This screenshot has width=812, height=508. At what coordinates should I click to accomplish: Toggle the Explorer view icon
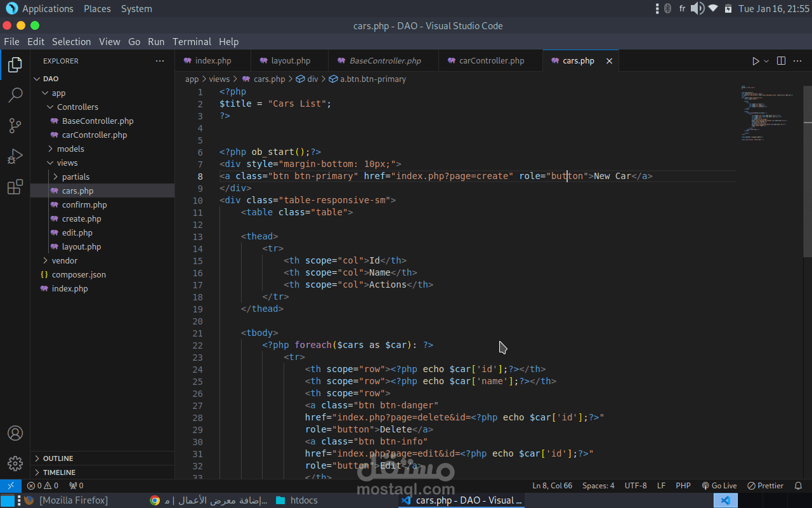[x=15, y=65]
